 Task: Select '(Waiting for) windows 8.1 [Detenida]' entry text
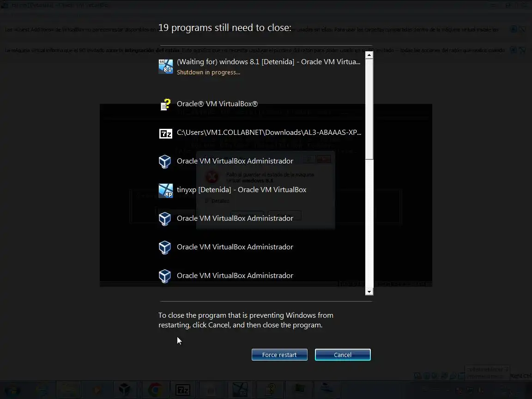point(269,62)
